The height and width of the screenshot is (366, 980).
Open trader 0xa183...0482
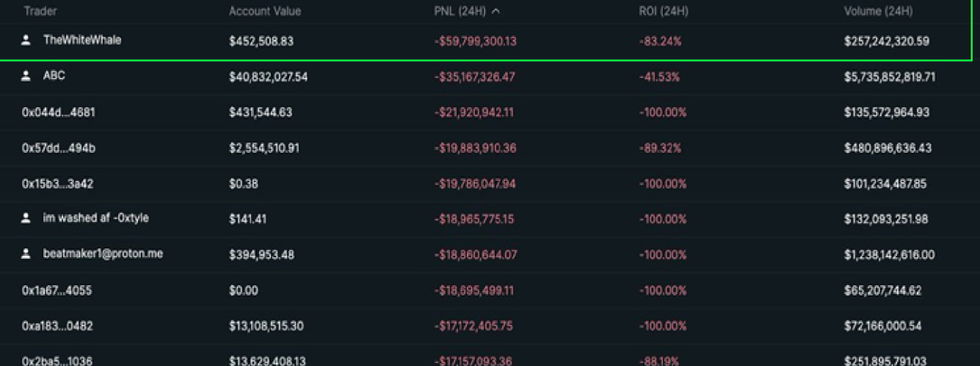click(58, 326)
